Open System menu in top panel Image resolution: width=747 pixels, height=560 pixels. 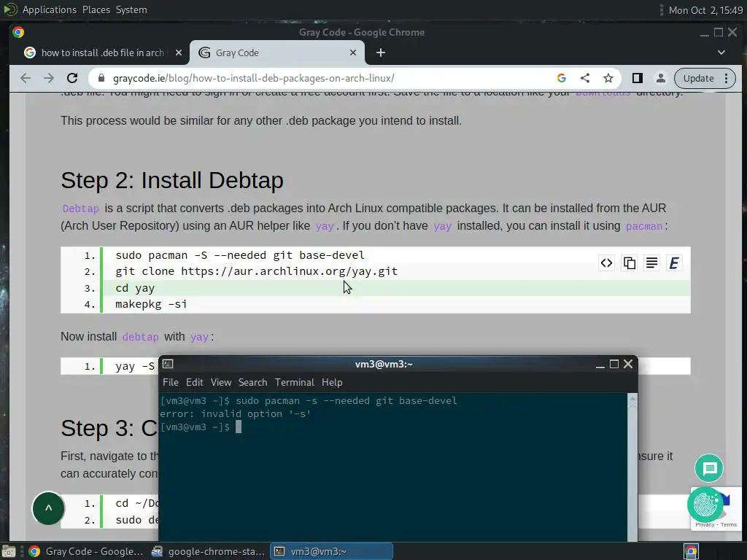click(x=131, y=9)
